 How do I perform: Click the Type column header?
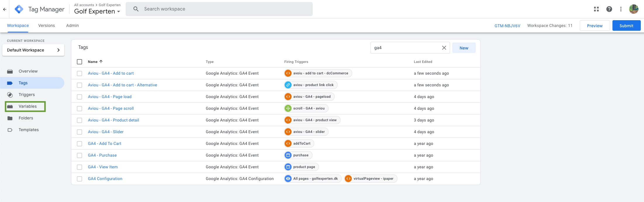pos(210,62)
